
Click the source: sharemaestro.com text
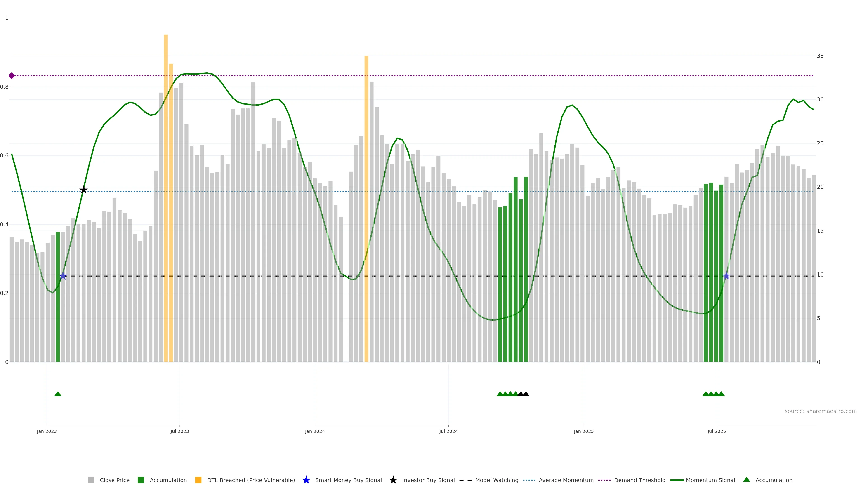point(821,411)
